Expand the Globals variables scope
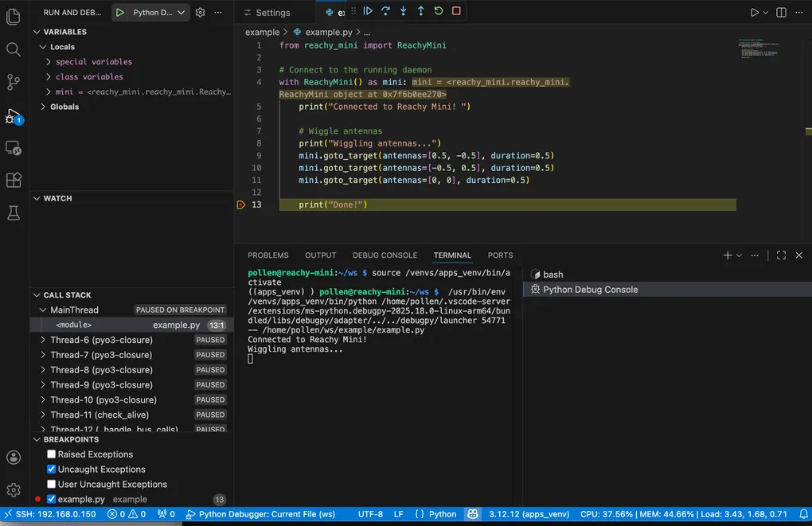This screenshot has height=526, width=812. [64, 107]
